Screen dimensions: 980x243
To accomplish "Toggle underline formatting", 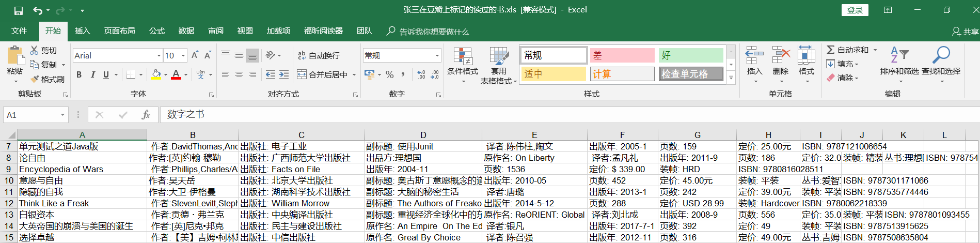I will tap(106, 74).
